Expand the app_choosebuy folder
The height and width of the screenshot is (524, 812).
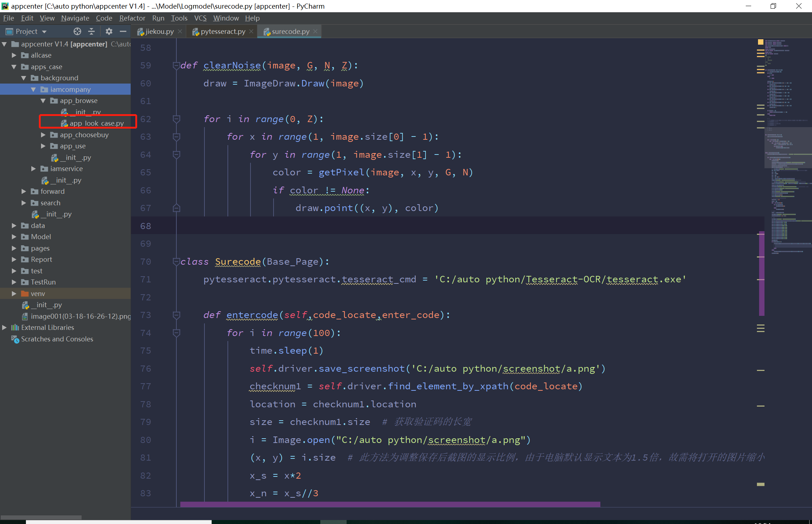click(x=43, y=135)
